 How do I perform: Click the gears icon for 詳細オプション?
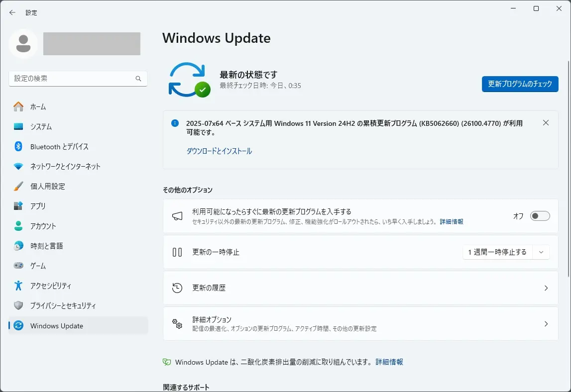point(177,323)
